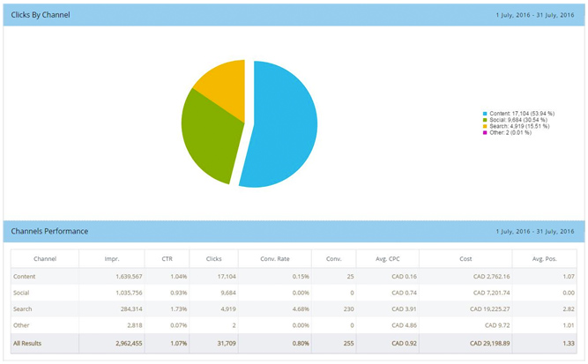Click the magenta Other legend swatch
Screen dimensions: 588x364
coord(485,133)
